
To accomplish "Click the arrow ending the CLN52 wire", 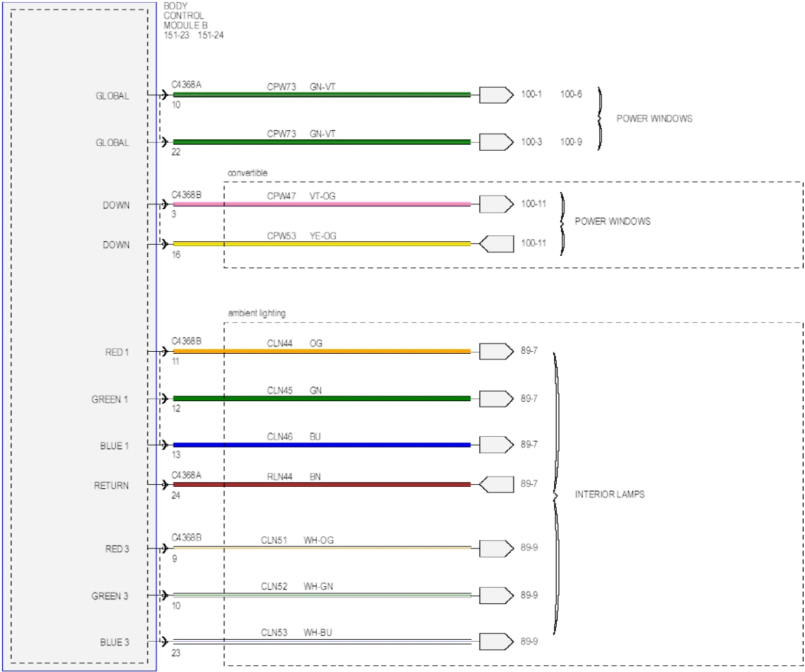I will 496,595.
